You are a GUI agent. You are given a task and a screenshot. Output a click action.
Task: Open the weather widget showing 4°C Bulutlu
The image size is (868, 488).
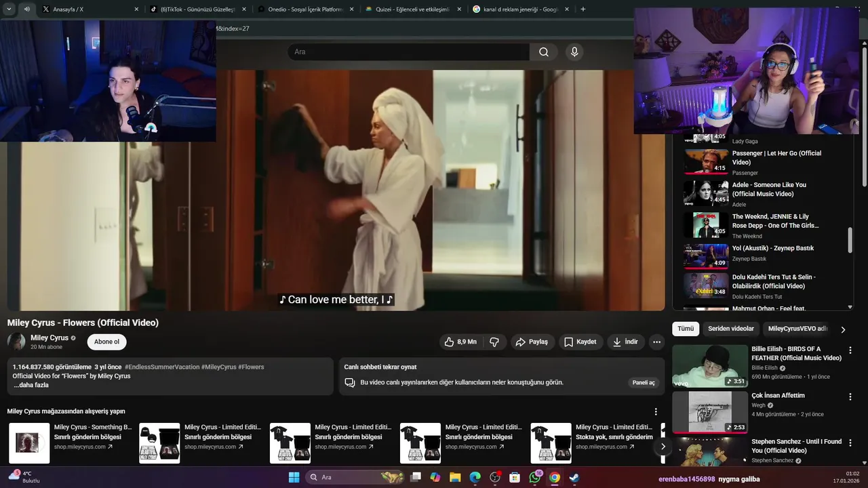24,477
